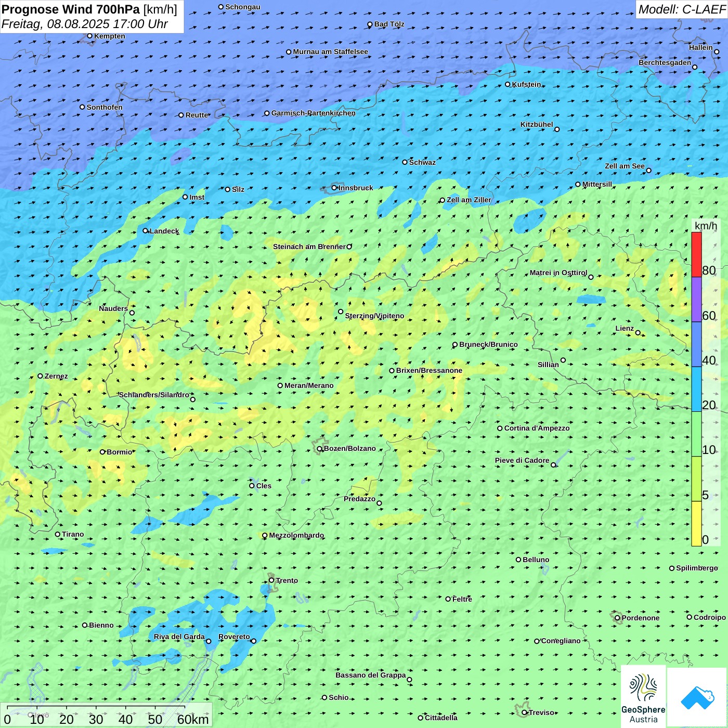The image size is (728, 728).
Task: Click the Meran/Merano city label
Action: pyautogui.click(x=309, y=385)
